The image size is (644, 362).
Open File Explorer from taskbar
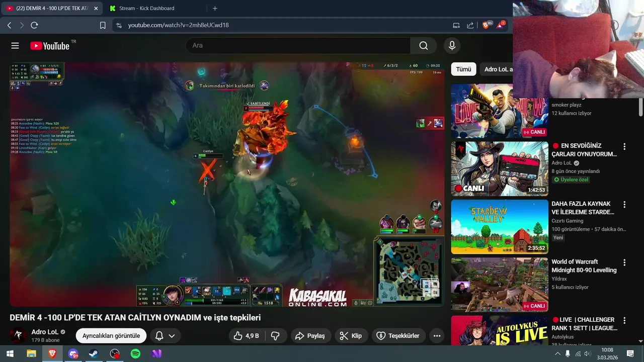coord(31,354)
